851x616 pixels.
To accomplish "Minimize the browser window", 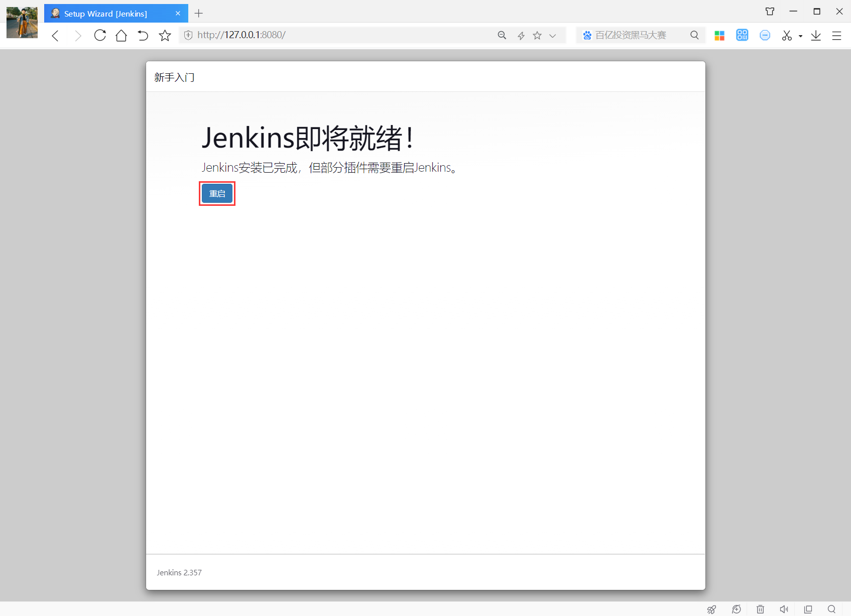I will coord(793,11).
